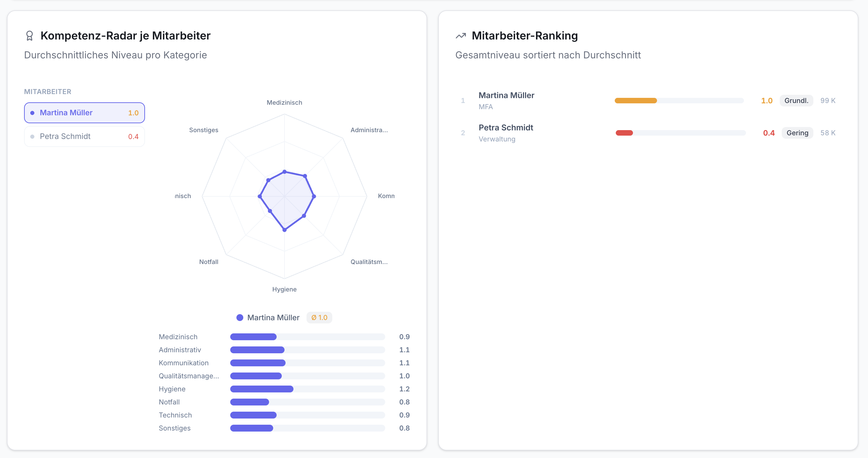Image resolution: width=868 pixels, height=458 pixels.
Task: Click the Verwaltung role under Petra Schmidt
Action: (x=497, y=139)
